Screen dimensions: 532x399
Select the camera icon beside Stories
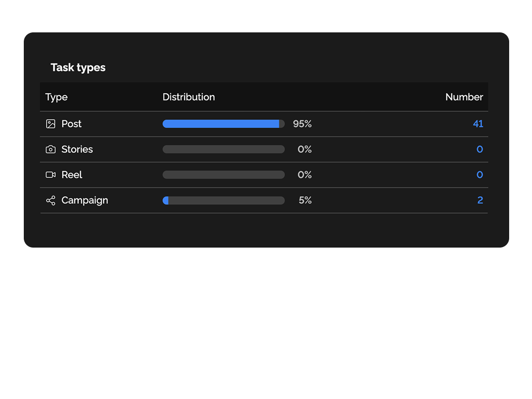click(50, 149)
